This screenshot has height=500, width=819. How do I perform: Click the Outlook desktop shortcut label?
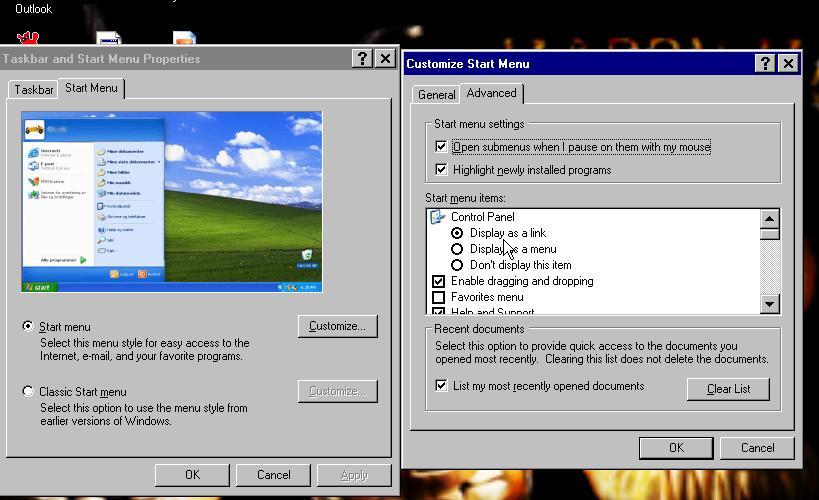[33, 9]
